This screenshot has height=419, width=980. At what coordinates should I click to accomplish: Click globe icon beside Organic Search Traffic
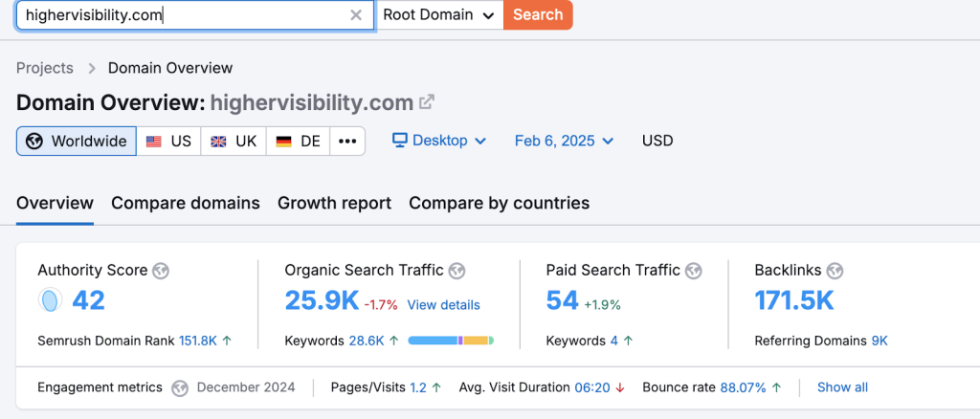(x=457, y=271)
